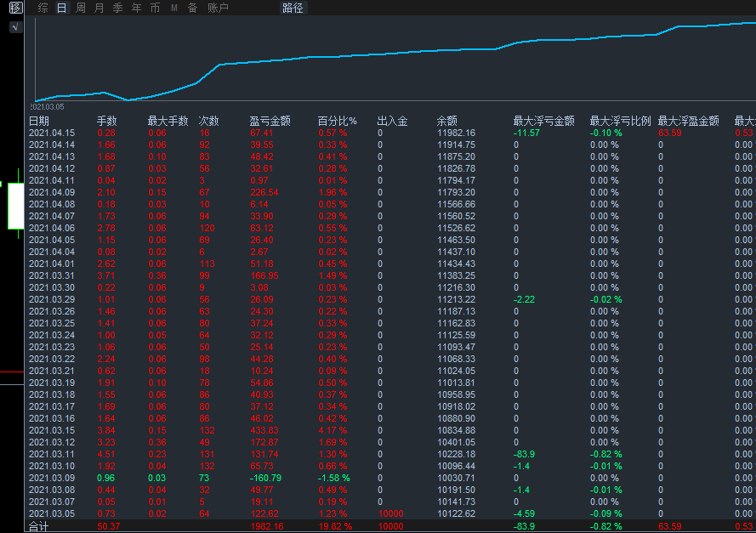
Task: Select the 2021.03.15 date row
Action: (52, 430)
